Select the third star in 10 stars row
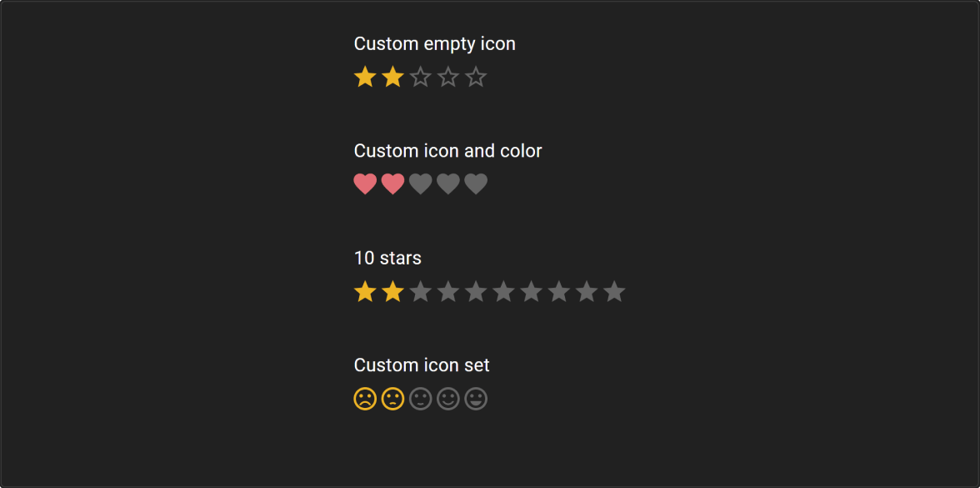The height and width of the screenshot is (488, 980). point(421,292)
